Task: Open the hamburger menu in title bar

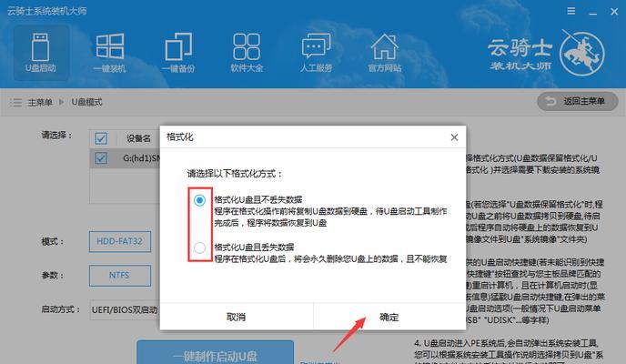Action: tap(571, 11)
